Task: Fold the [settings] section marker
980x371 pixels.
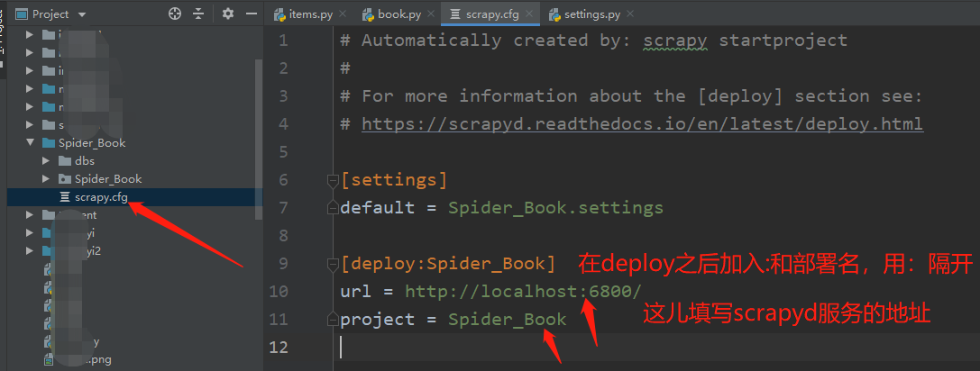Action: (333, 180)
